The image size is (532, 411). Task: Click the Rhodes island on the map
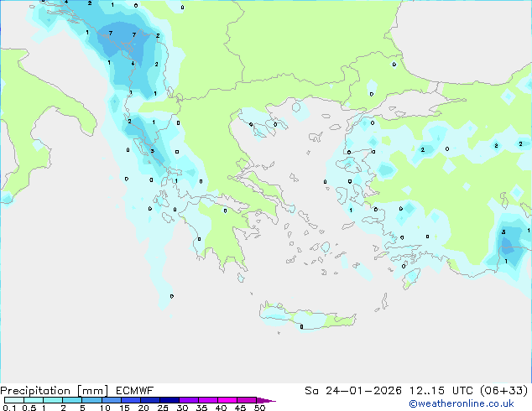[411, 278]
